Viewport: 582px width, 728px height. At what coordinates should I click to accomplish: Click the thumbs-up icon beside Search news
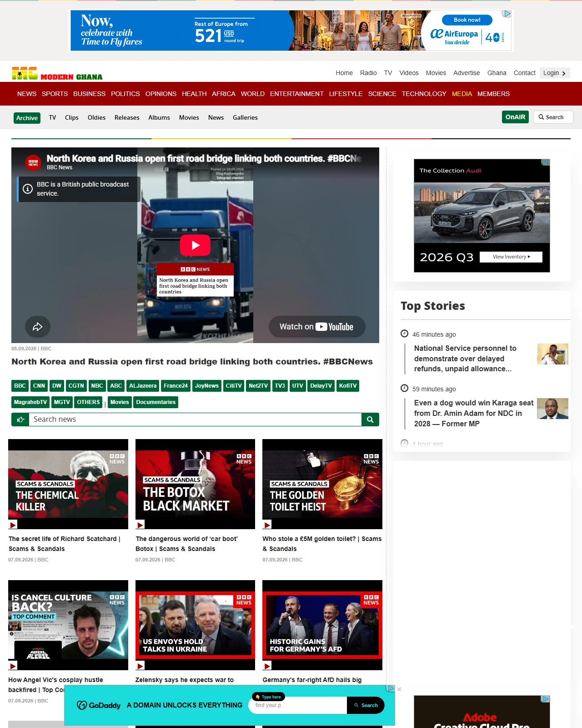coord(20,420)
